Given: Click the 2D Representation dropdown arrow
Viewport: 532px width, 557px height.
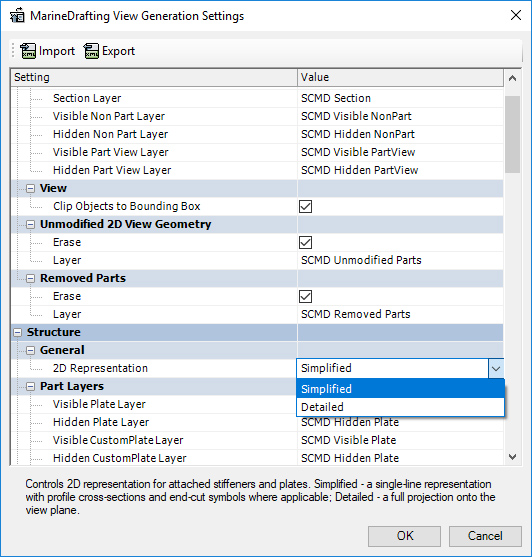Looking at the screenshot, I should click(x=496, y=368).
